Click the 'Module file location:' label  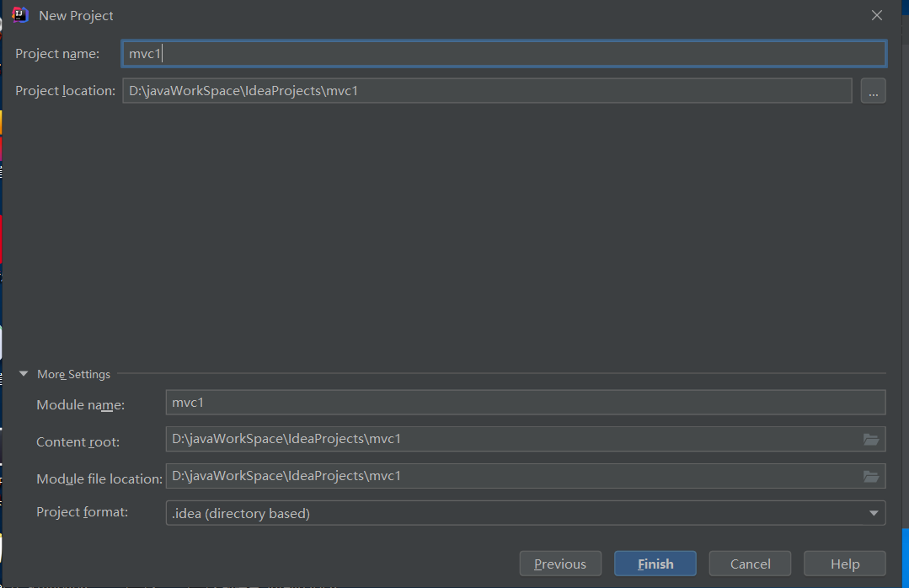[x=99, y=479]
